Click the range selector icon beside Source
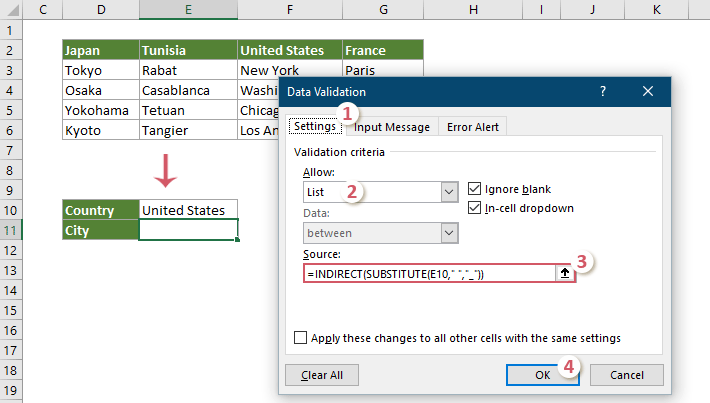 566,274
